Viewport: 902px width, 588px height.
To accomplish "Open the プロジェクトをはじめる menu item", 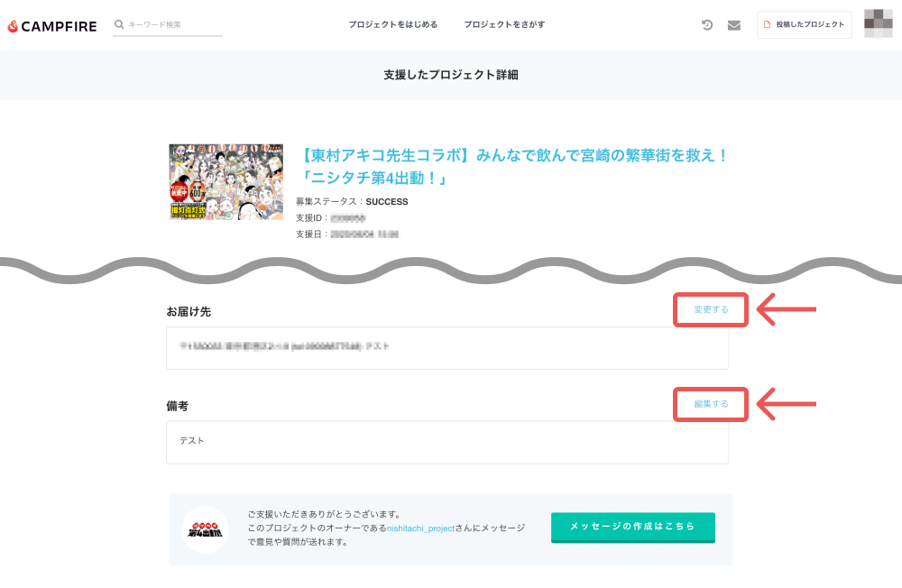I will tap(392, 25).
